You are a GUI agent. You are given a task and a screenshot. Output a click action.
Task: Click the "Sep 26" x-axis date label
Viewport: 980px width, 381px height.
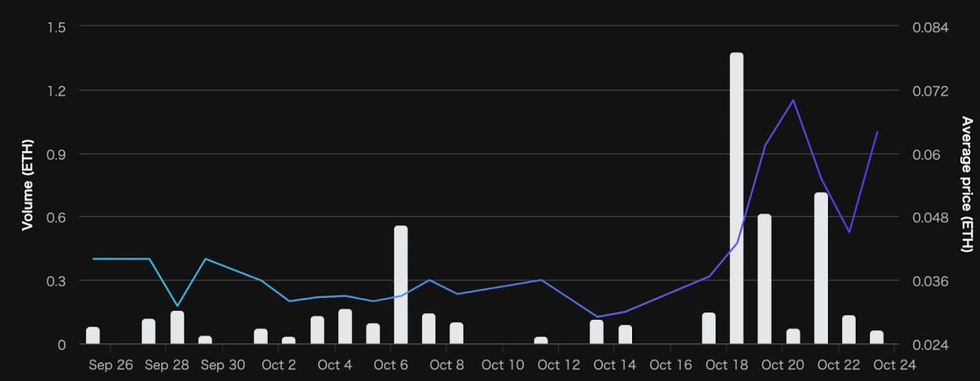pos(110,365)
